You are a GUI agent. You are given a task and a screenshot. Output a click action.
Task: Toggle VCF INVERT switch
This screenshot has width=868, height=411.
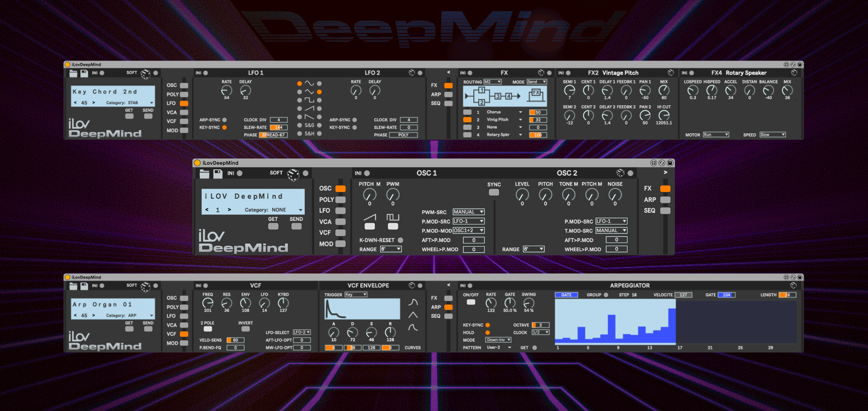[x=245, y=329]
